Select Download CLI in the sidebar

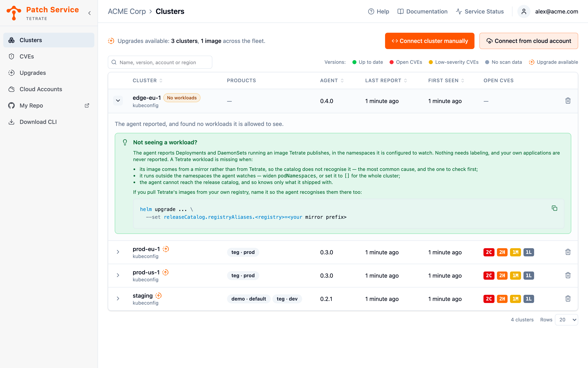pos(49,122)
